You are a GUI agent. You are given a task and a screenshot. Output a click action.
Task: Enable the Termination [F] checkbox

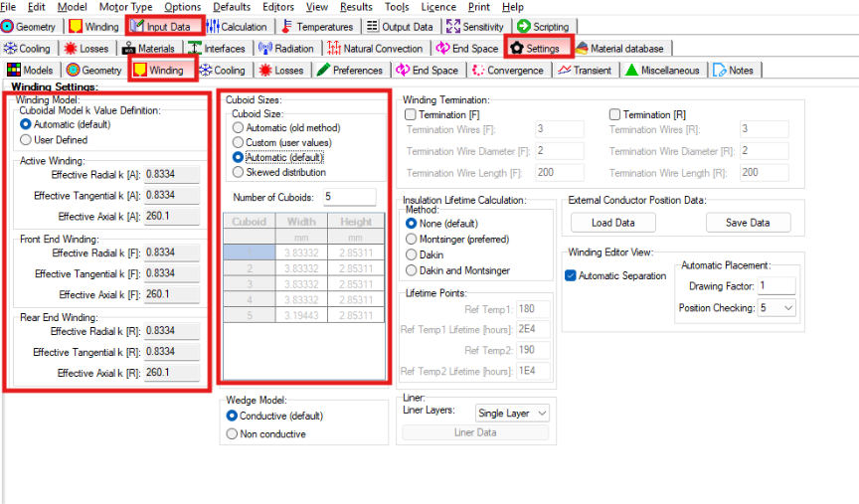click(412, 115)
